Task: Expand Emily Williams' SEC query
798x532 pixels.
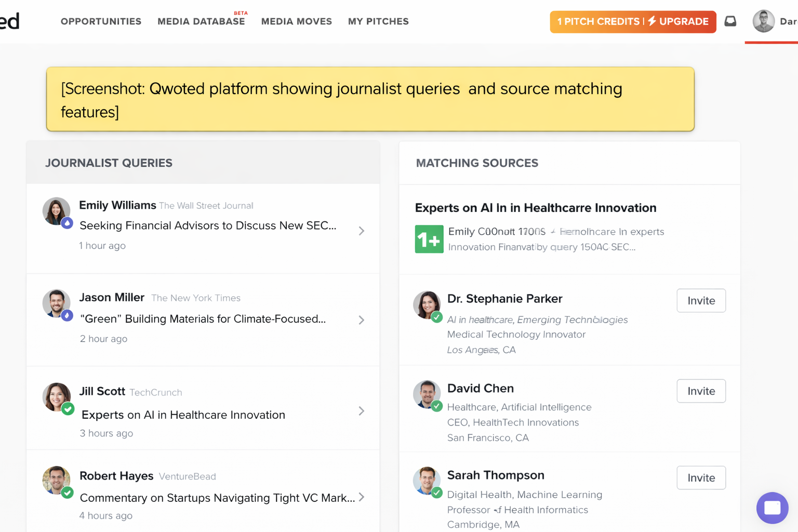Action: tap(362, 231)
